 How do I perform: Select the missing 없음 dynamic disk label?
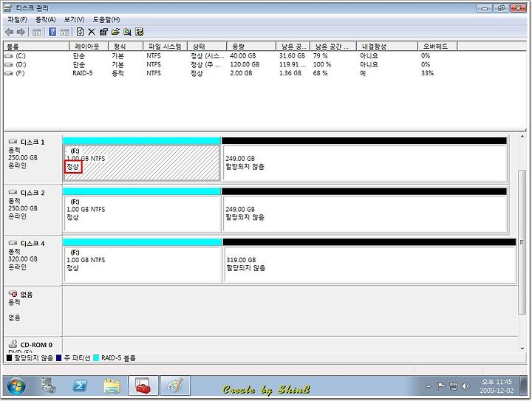pos(33,311)
